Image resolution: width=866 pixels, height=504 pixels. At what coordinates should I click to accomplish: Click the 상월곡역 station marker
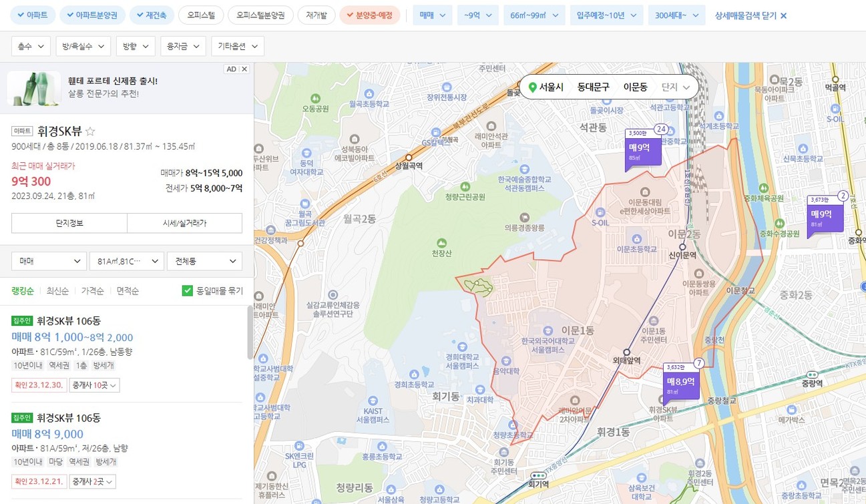tap(409, 158)
